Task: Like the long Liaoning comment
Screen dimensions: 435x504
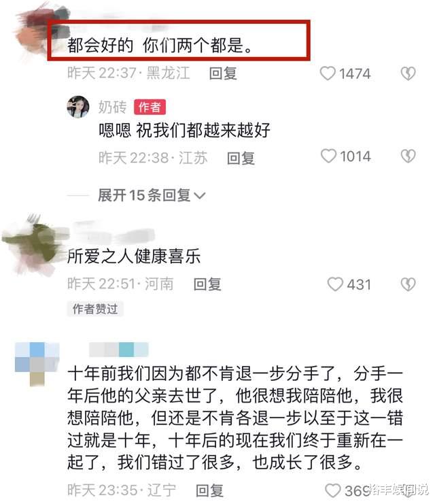Action: (333, 490)
